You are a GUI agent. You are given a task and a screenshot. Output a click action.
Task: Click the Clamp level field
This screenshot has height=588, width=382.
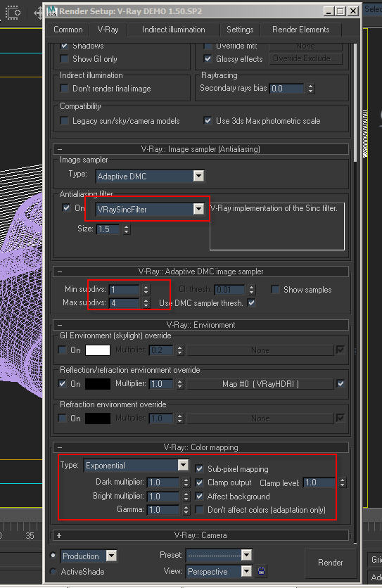(x=319, y=482)
